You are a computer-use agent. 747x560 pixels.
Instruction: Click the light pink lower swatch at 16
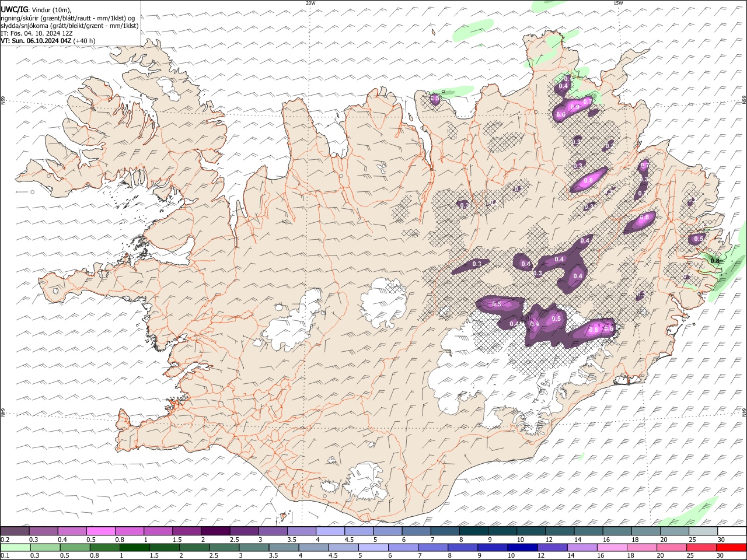coord(612,548)
